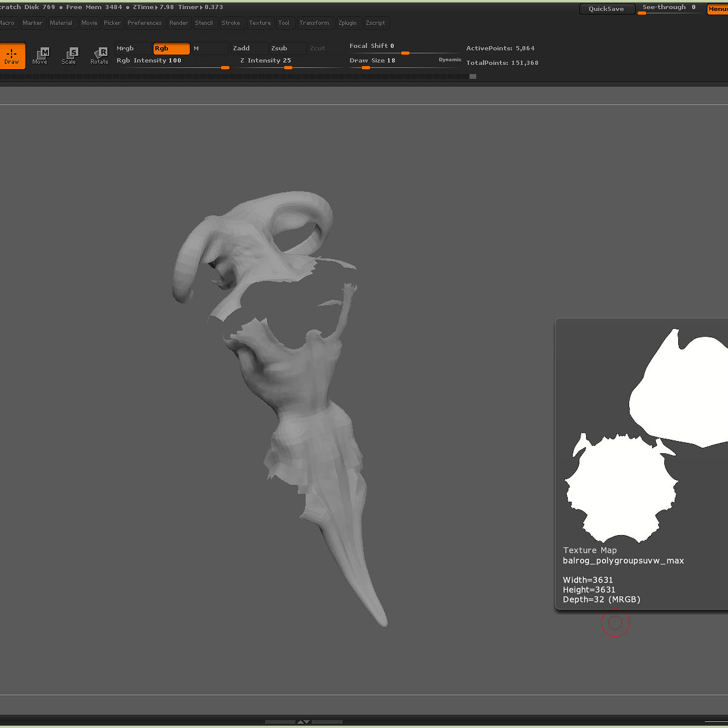This screenshot has height=728, width=728.
Task: Select the Rotate tool icon
Action: pyautogui.click(x=99, y=55)
